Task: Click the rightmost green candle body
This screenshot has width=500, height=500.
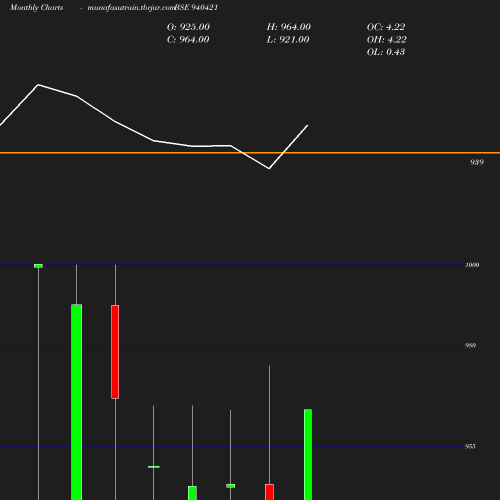Action: pyautogui.click(x=308, y=455)
